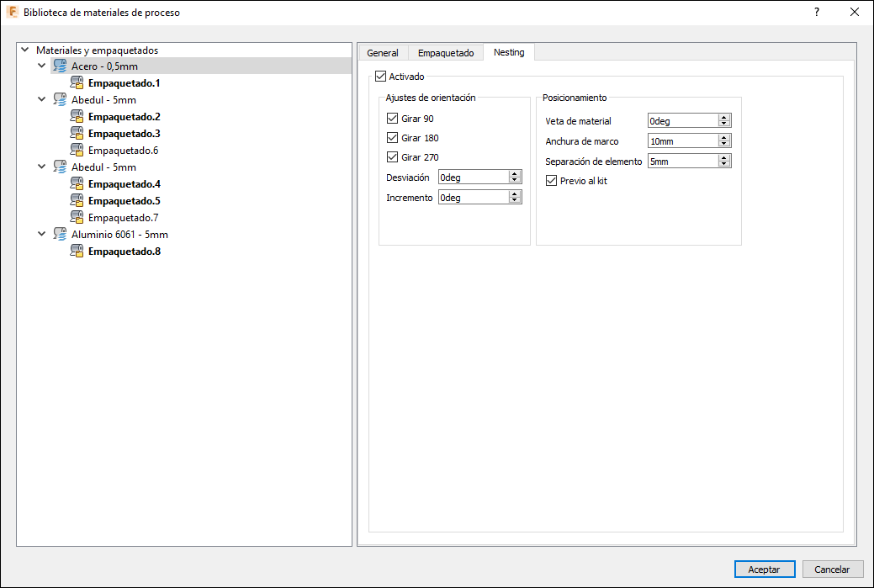Select the Acero - 0,5mm material row
874x588 pixels.
point(201,66)
